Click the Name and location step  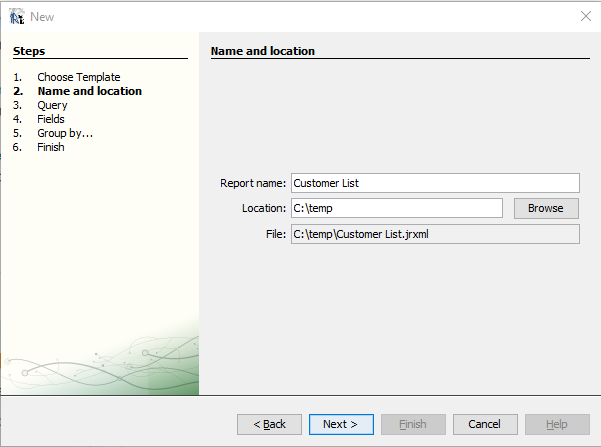[90, 91]
